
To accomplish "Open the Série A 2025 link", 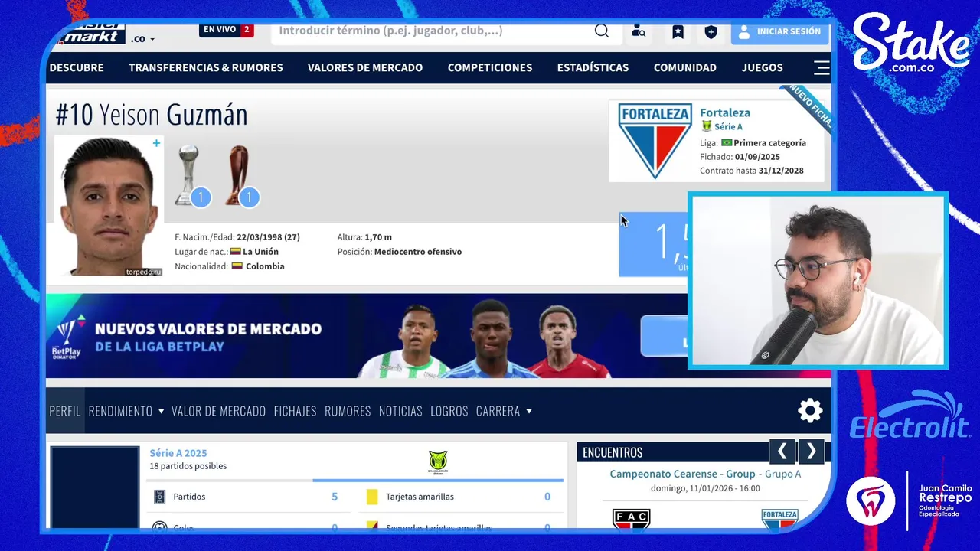I will (178, 453).
